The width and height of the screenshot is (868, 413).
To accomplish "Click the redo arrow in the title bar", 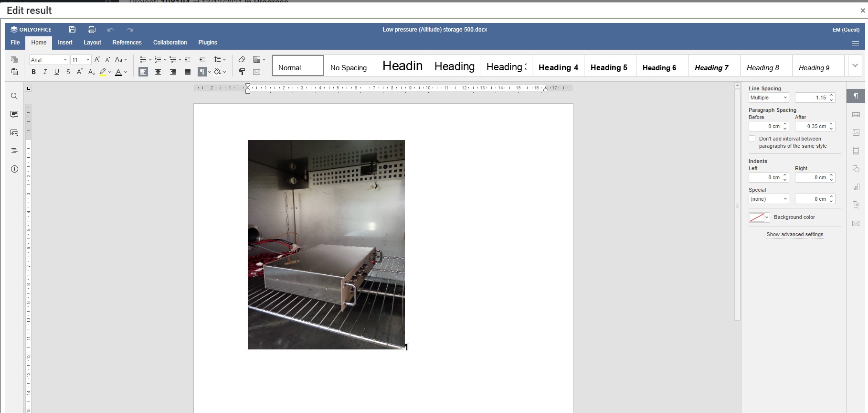I will click(130, 30).
